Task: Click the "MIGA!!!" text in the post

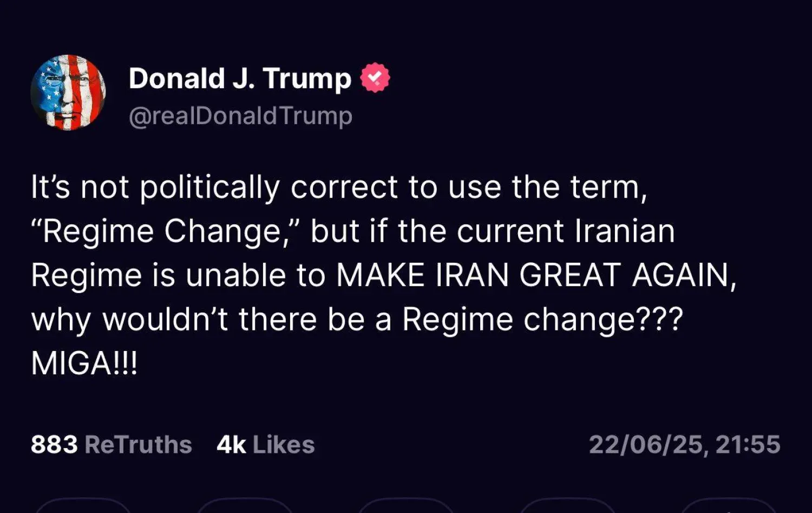Action: [x=84, y=363]
